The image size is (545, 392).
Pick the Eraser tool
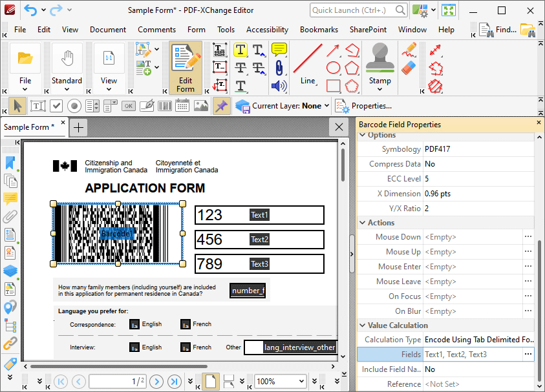409,68
